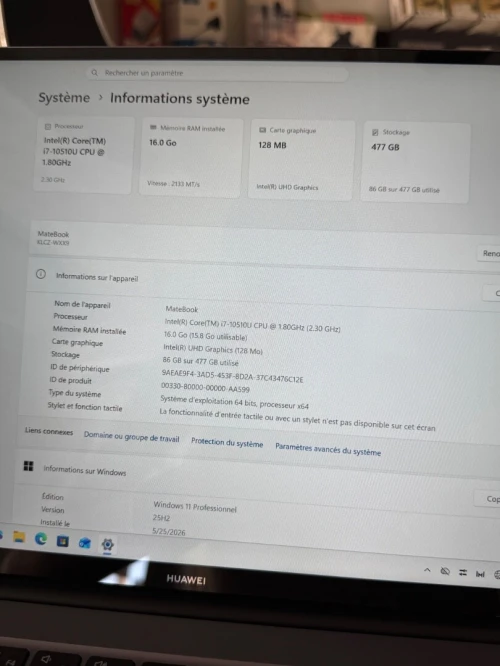Click the Renommer button for MateBook
This screenshot has height=666, width=500.
pyautogui.click(x=489, y=254)
